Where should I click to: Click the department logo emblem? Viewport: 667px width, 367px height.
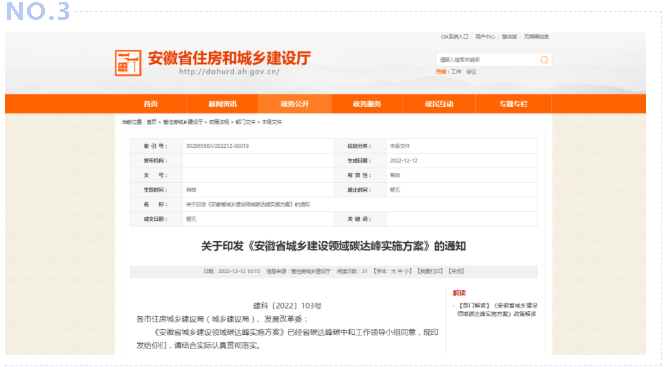(x=128, y=63)
